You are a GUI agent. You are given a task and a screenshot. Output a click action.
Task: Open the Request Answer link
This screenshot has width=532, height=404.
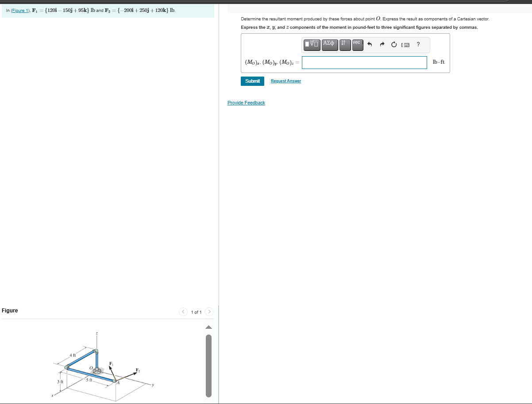(285, 81)
